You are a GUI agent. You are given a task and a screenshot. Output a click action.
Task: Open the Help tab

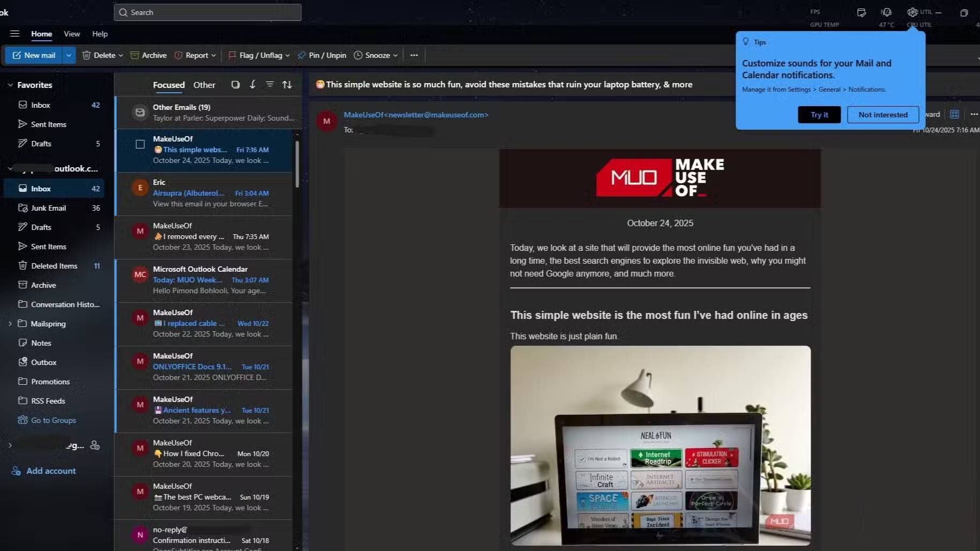(x=100, y=34)
